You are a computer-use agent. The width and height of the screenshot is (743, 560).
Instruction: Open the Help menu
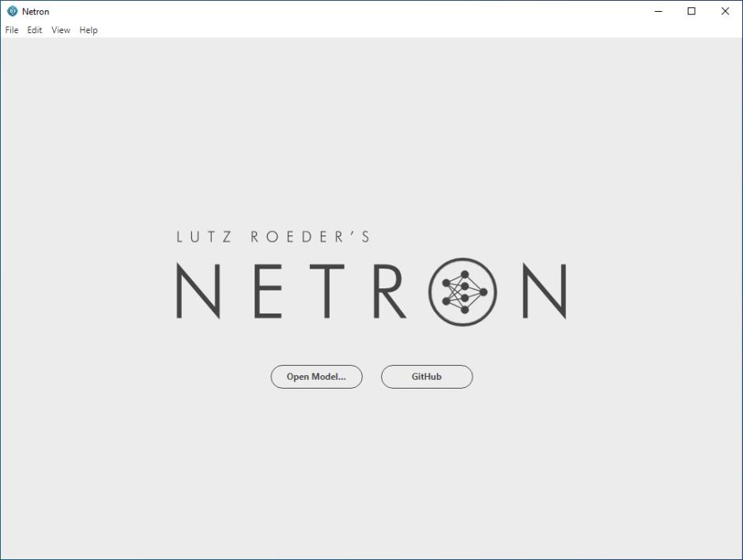89,30
